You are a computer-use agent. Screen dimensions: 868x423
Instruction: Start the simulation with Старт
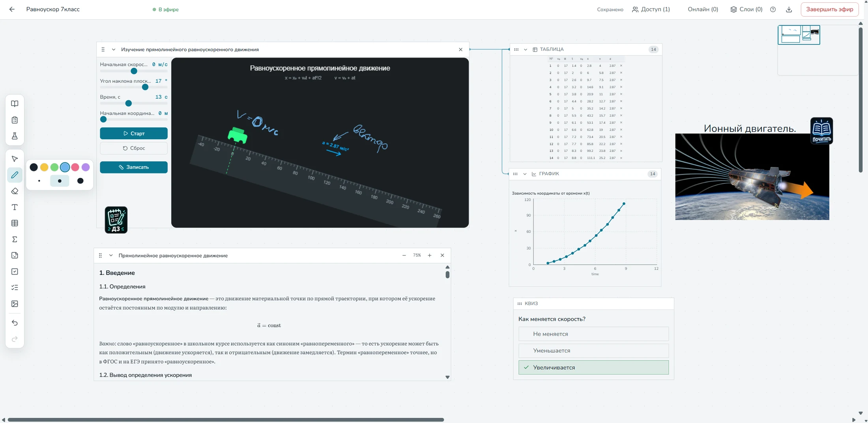[134, 133]
